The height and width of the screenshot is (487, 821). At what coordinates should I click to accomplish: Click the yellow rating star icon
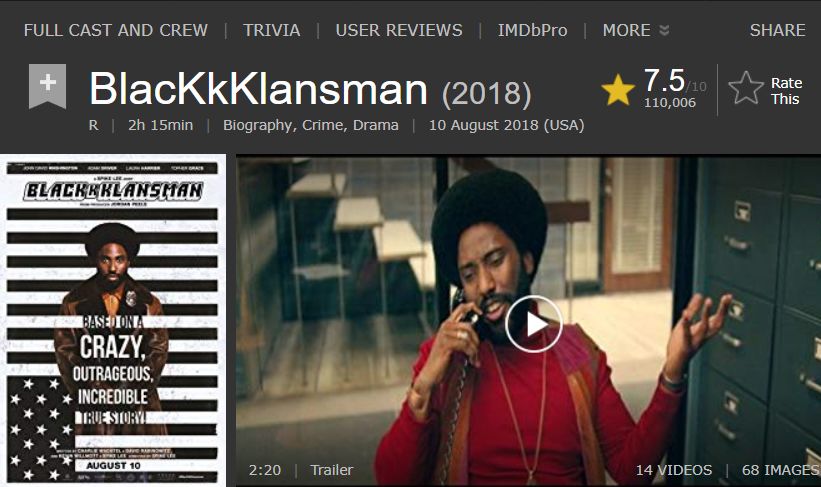tap(618, 90)
